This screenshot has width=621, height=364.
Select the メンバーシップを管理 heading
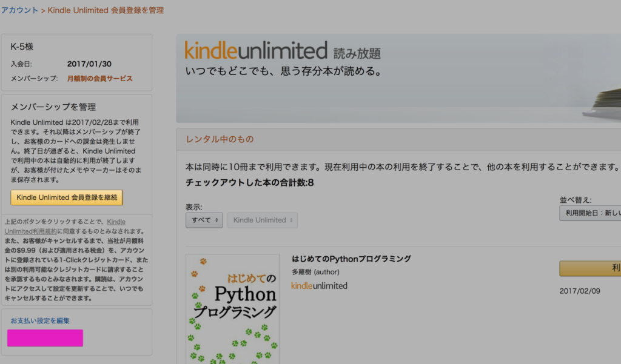53,107
